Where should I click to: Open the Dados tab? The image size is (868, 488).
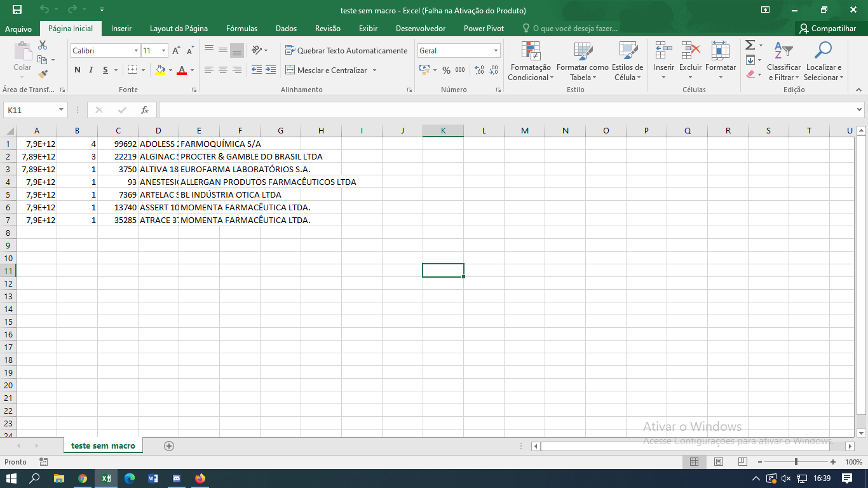coord(287,29)
